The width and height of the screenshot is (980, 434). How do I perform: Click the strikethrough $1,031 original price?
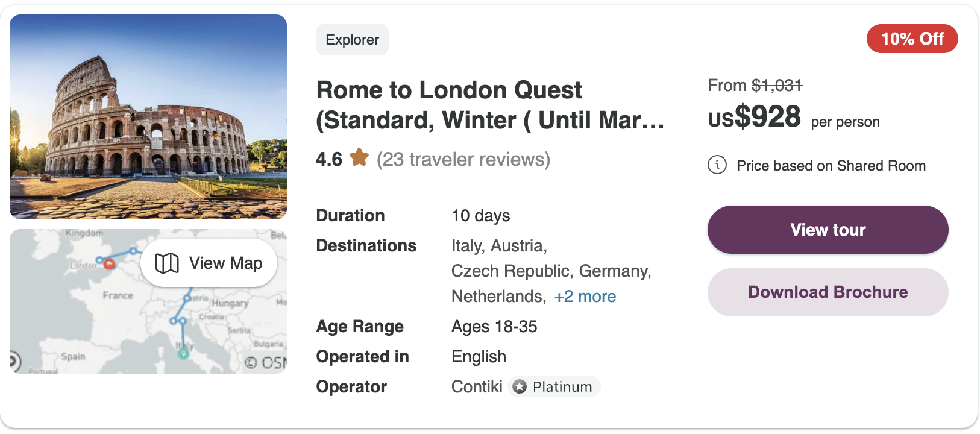point(777,85)
